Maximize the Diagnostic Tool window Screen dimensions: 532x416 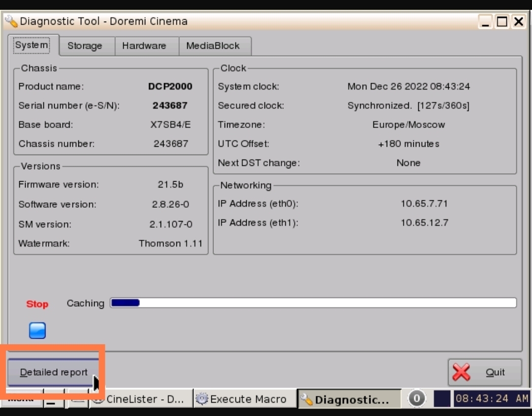click(x=502, y=22)
